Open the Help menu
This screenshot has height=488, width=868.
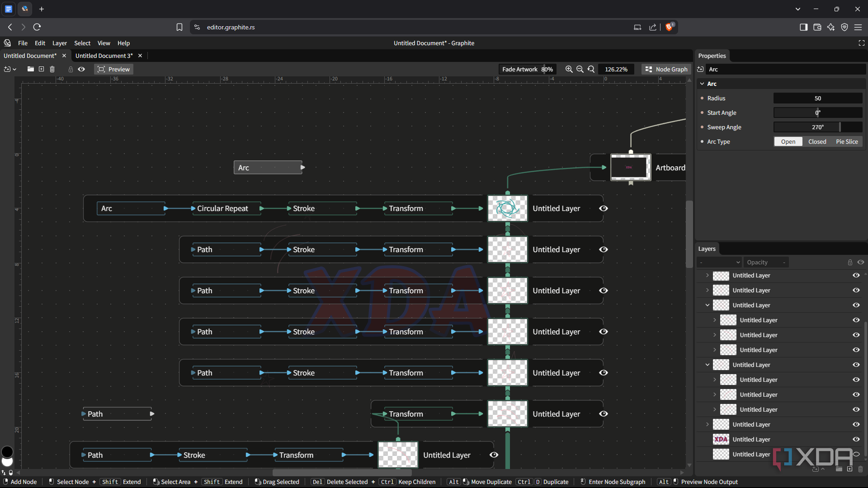[x=123, y=43]
